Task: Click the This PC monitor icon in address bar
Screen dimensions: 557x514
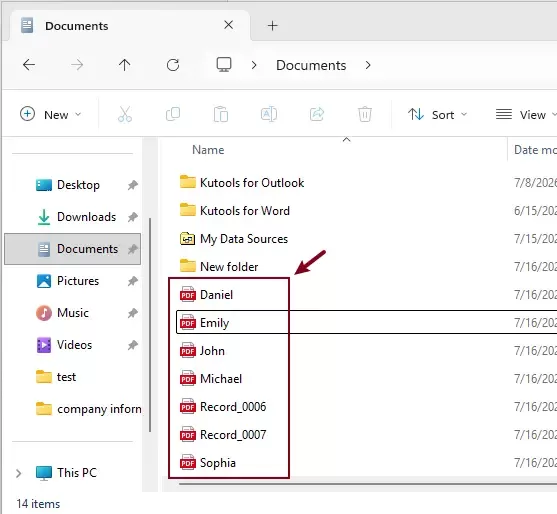Action: pyautogui.click(x=224, y=65)
